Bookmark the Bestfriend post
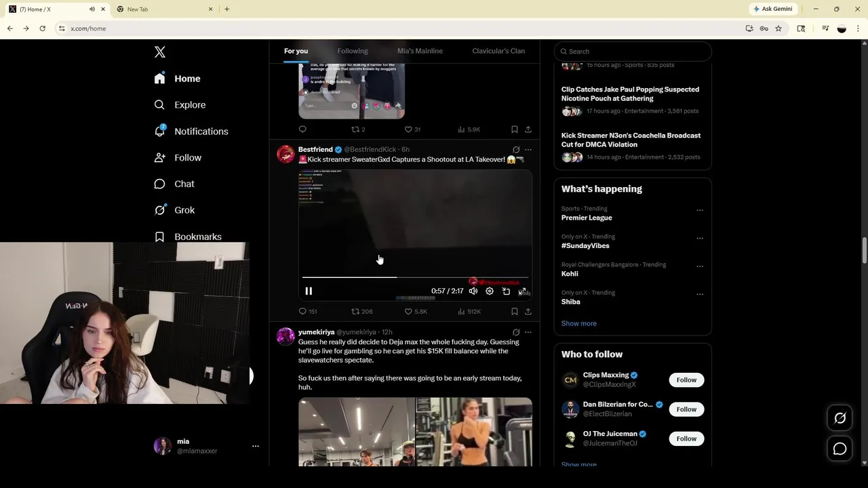The height and width of the screenshot is (488, 868). 515,312
